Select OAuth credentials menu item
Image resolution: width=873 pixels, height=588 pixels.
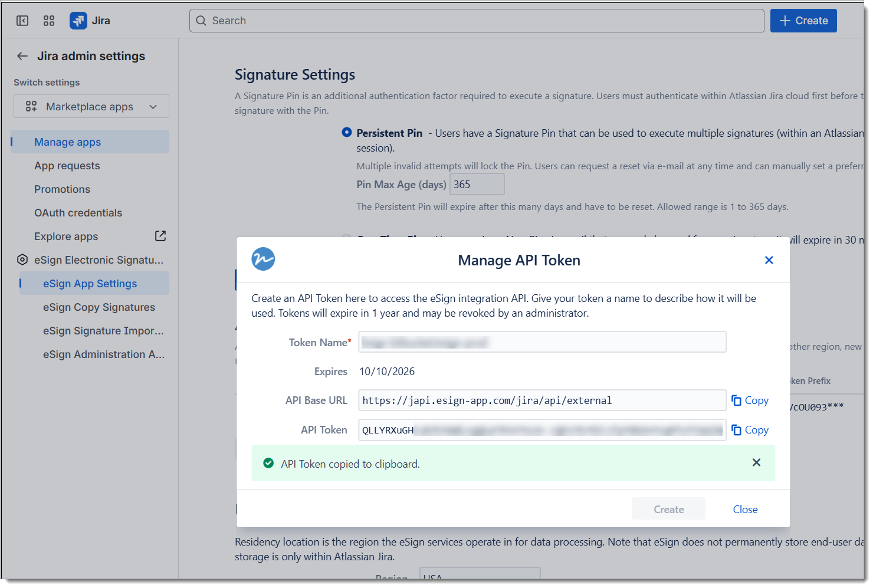78,213
